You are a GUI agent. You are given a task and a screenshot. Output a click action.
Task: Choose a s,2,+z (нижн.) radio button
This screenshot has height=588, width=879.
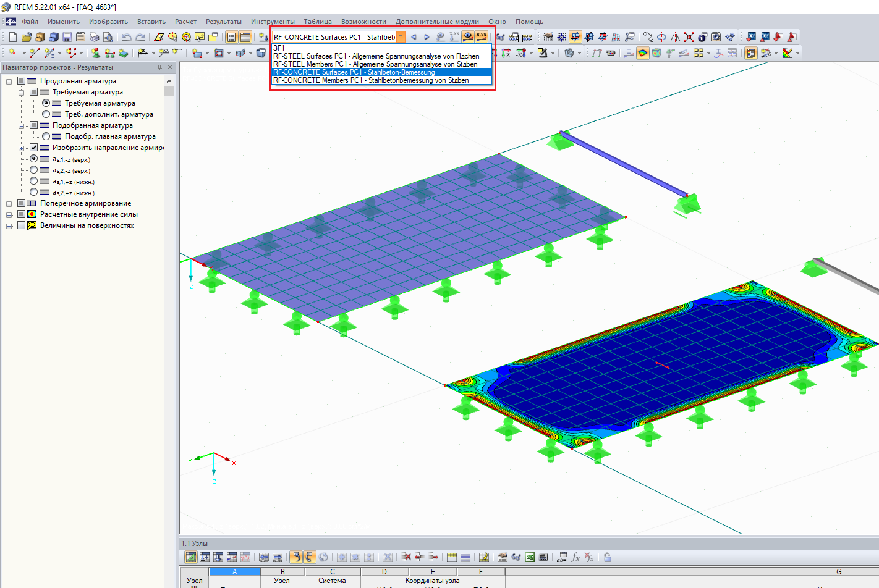34,192
